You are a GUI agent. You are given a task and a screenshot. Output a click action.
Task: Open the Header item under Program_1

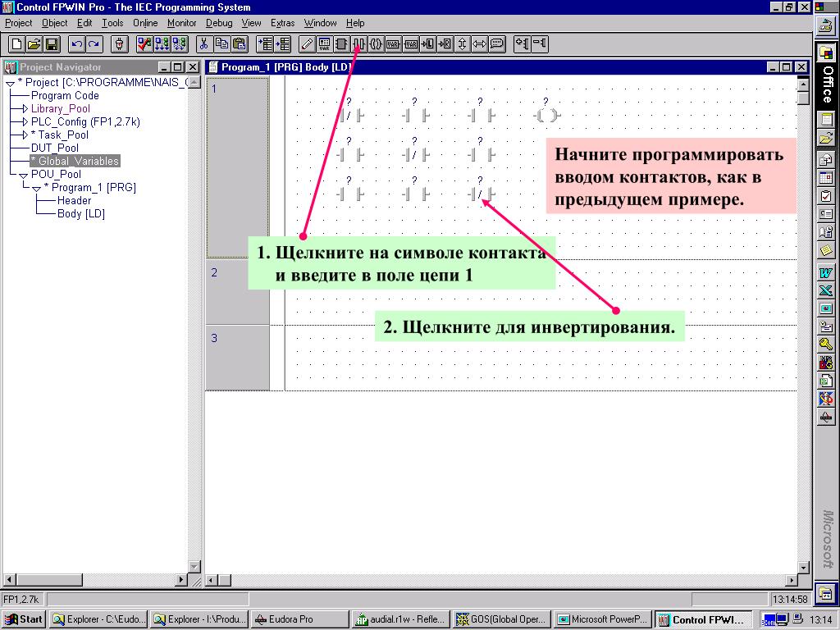point(74,200)
